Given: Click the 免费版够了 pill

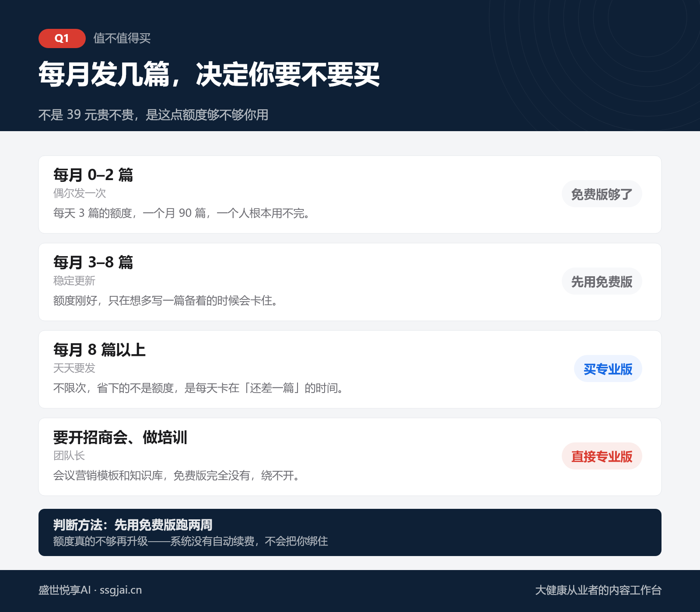Looking at the screenshot, I should pos(602,194).
